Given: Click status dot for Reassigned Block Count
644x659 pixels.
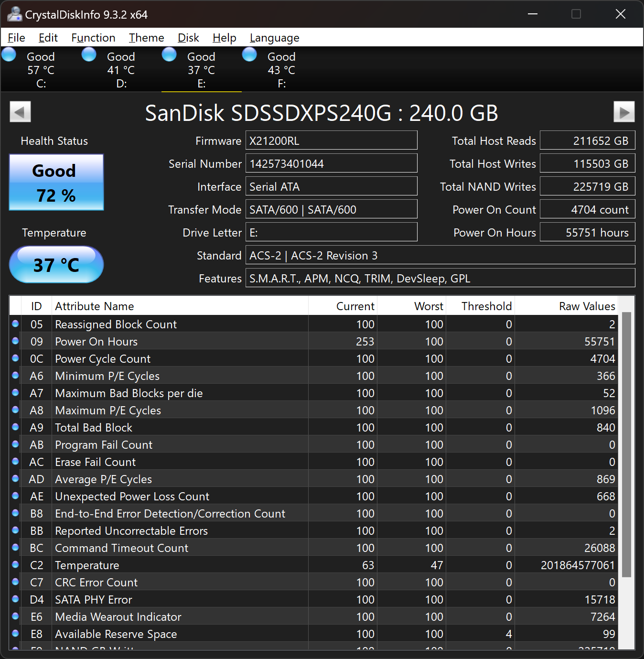Looking at the screenshot, I should click(x=15, y=324).
